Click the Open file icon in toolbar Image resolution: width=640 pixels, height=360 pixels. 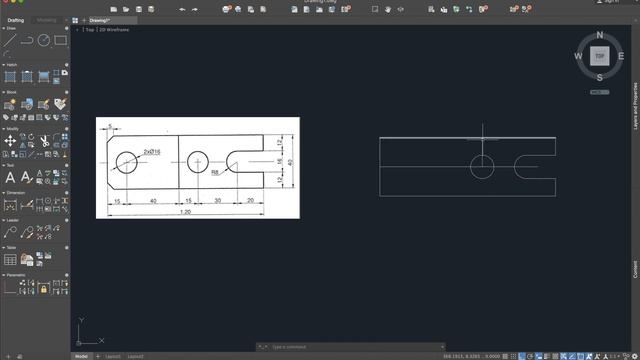[126, 9]
